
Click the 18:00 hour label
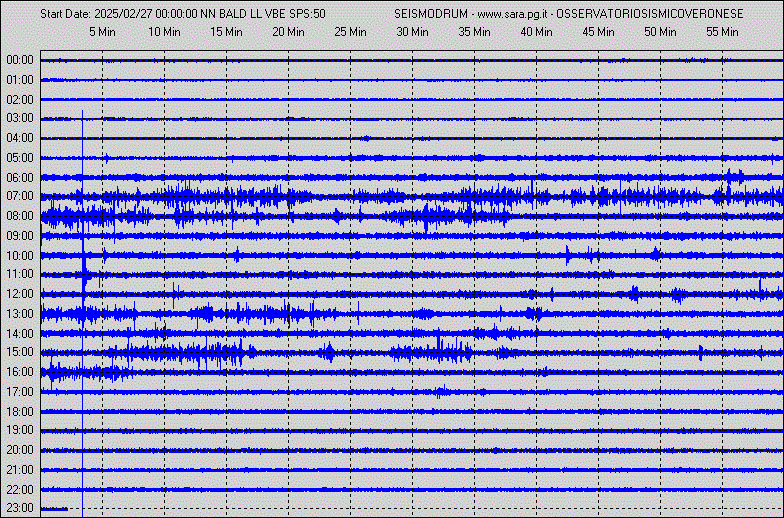click(x=20, y=412)
